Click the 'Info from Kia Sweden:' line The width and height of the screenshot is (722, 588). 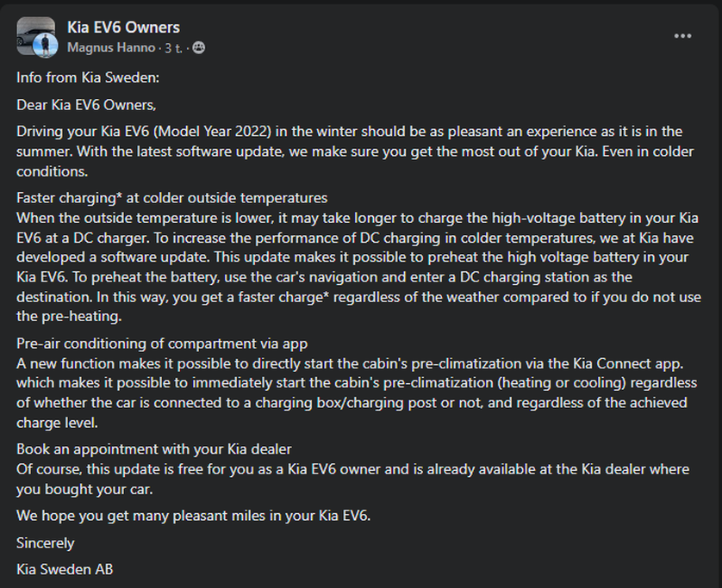88,77
